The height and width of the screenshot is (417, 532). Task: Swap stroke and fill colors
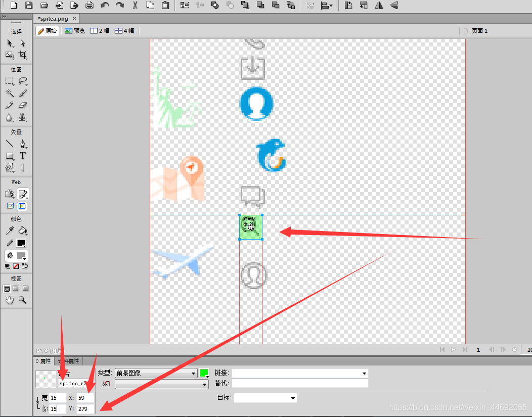[x=25, y=266]
